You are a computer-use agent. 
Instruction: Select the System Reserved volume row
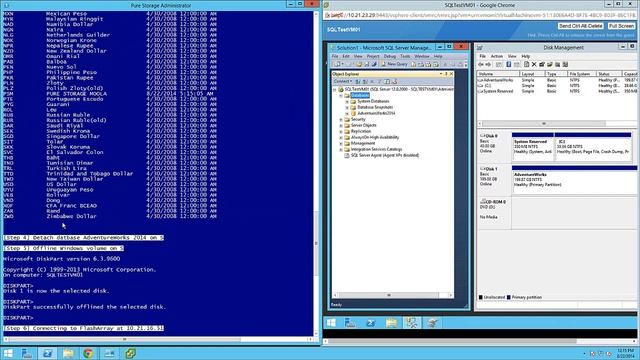(x=557, y=91)
